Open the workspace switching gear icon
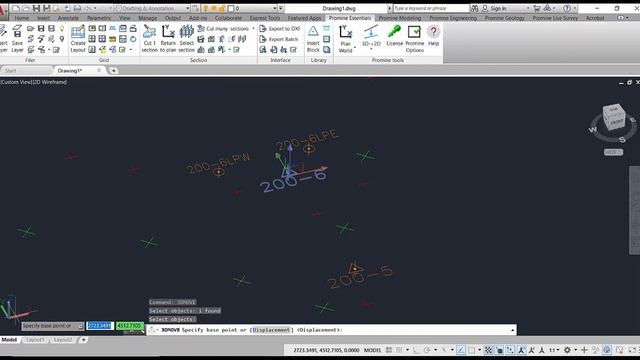 (x=567, y=350)
